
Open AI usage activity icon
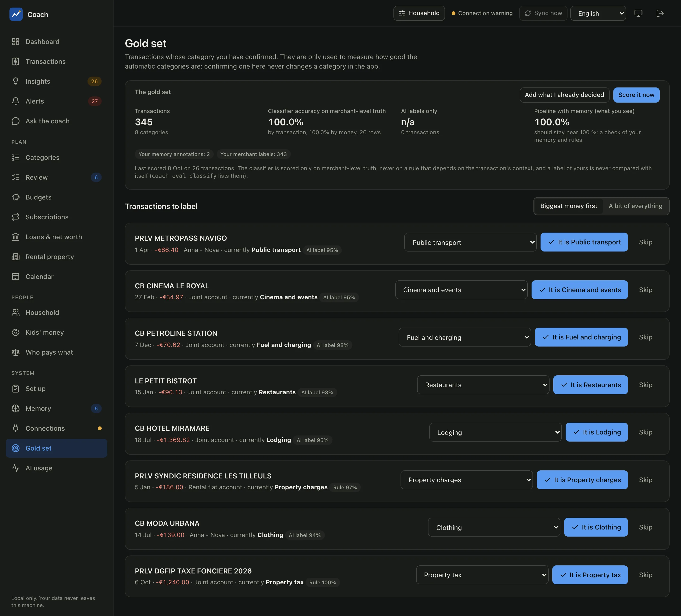click(16, 468)
